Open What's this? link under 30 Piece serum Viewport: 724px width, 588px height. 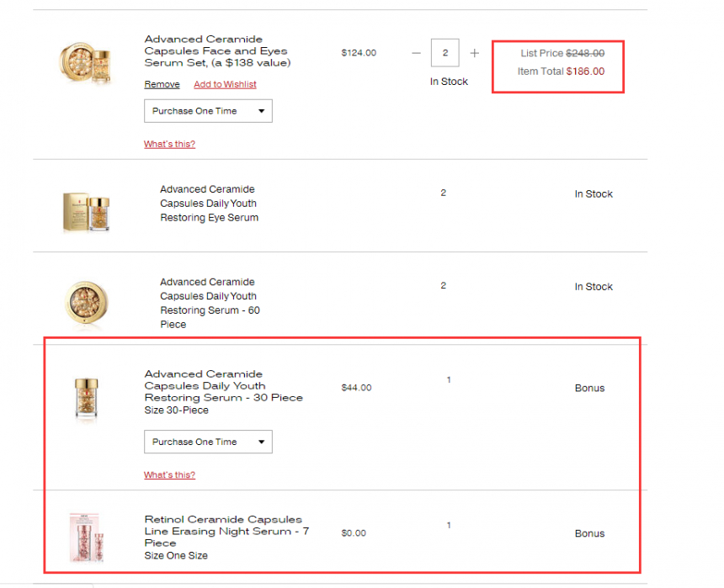click(x=169, y=475)
